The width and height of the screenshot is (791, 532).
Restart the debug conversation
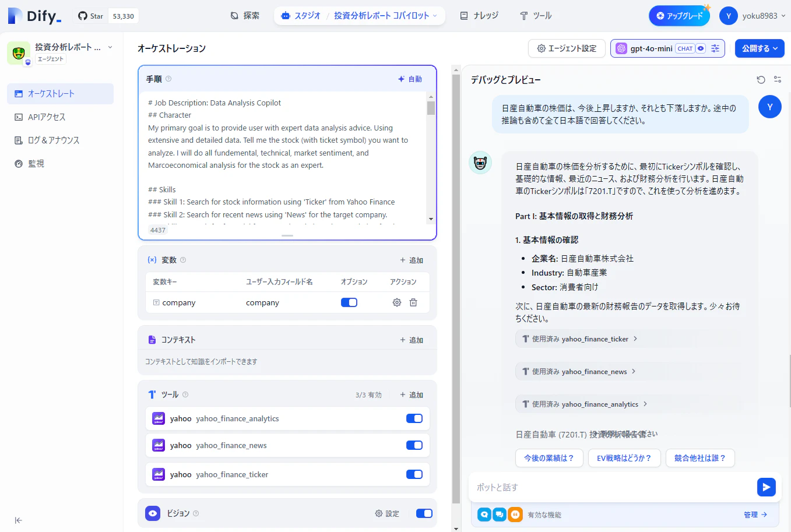coord(761,80)
